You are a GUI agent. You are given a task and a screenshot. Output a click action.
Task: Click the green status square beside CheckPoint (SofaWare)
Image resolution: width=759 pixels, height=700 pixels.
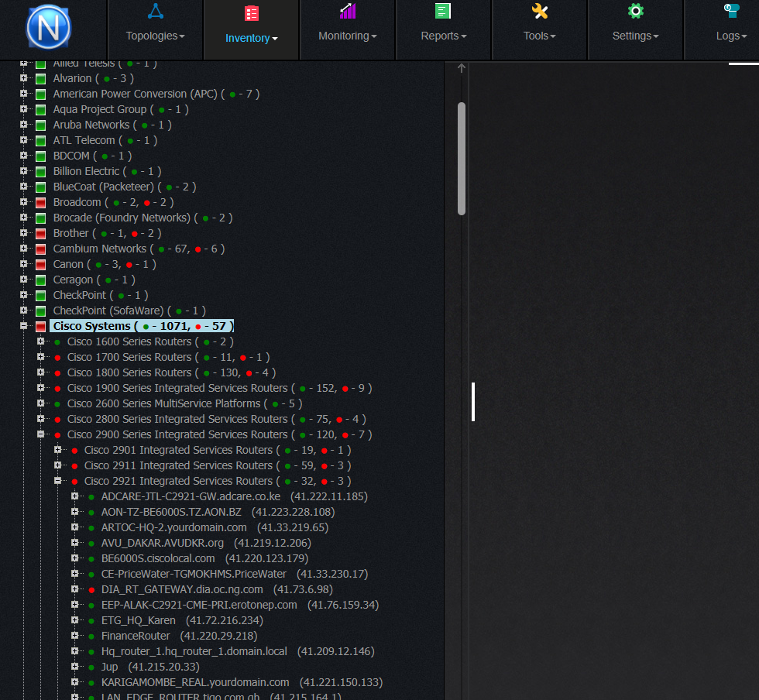coord(40,311)
